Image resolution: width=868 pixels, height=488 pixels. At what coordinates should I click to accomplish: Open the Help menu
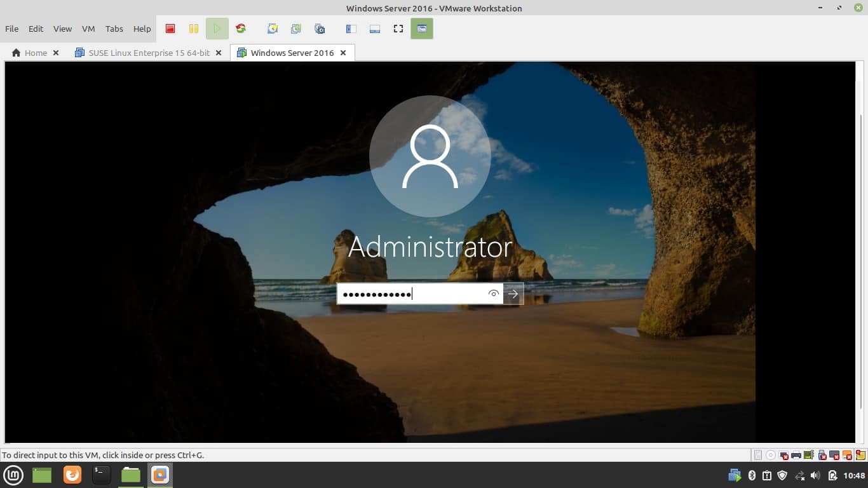142,29
